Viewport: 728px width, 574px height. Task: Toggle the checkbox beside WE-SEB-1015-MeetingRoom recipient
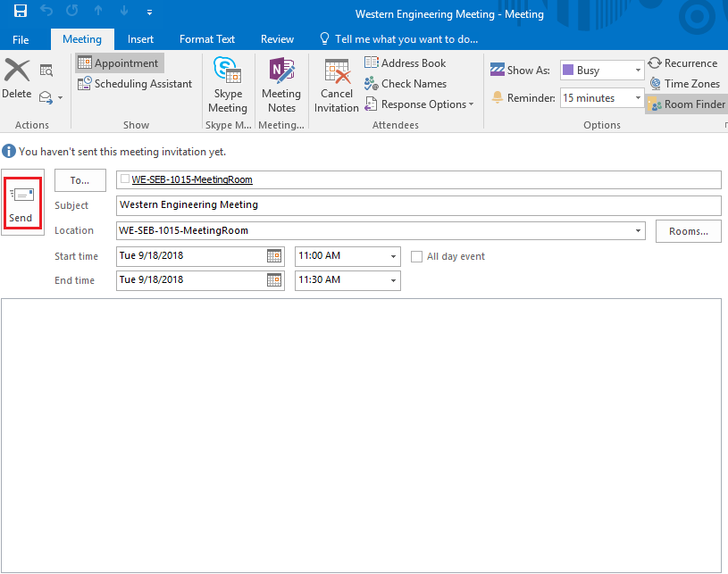pos(125,179)
